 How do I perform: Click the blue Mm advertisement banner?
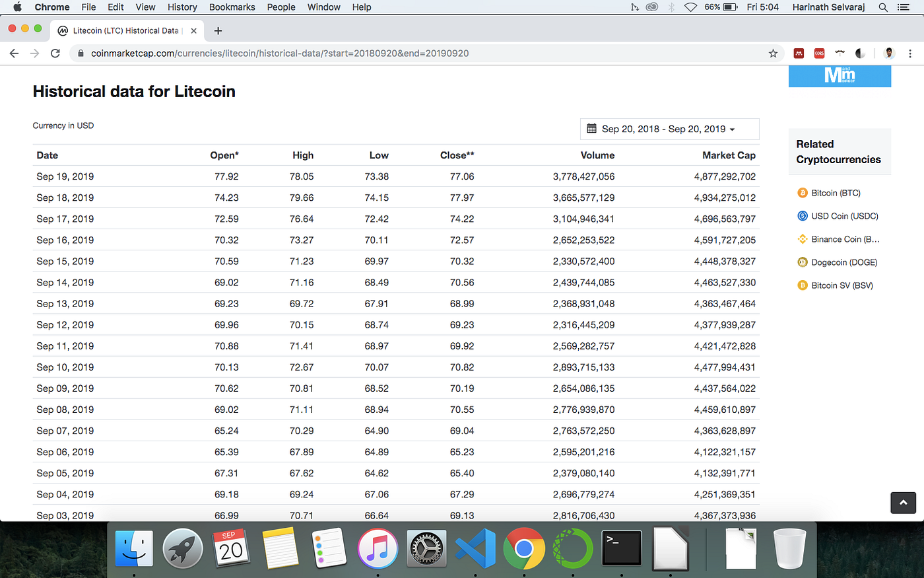(x=840, y=77)
